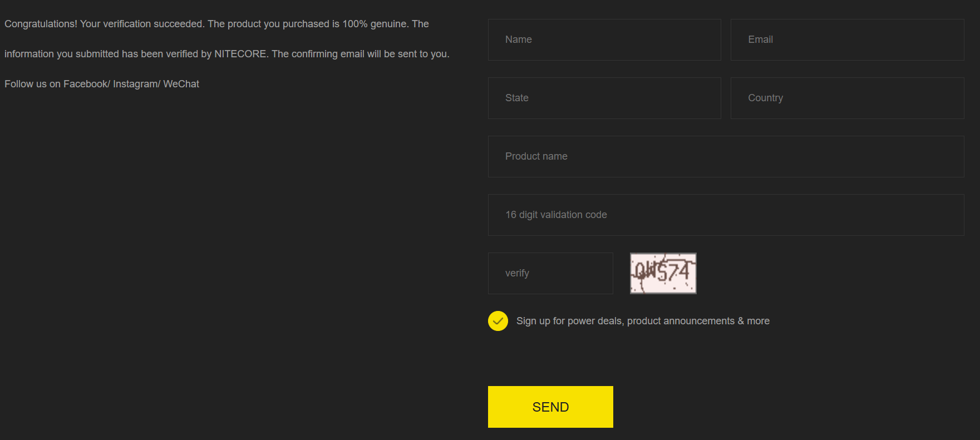This screenshot has width=980, height=440.
Task: Refresh the captcha image
Action: pyautogui.click(x=663, y=273)
